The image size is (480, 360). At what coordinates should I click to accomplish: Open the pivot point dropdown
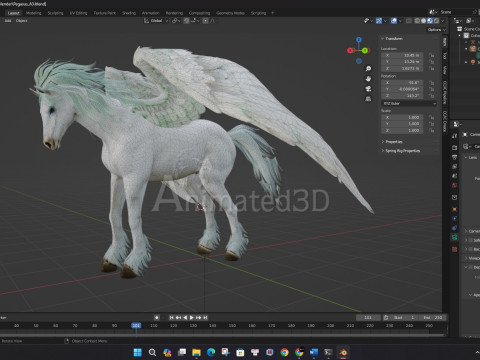point(175,21)
